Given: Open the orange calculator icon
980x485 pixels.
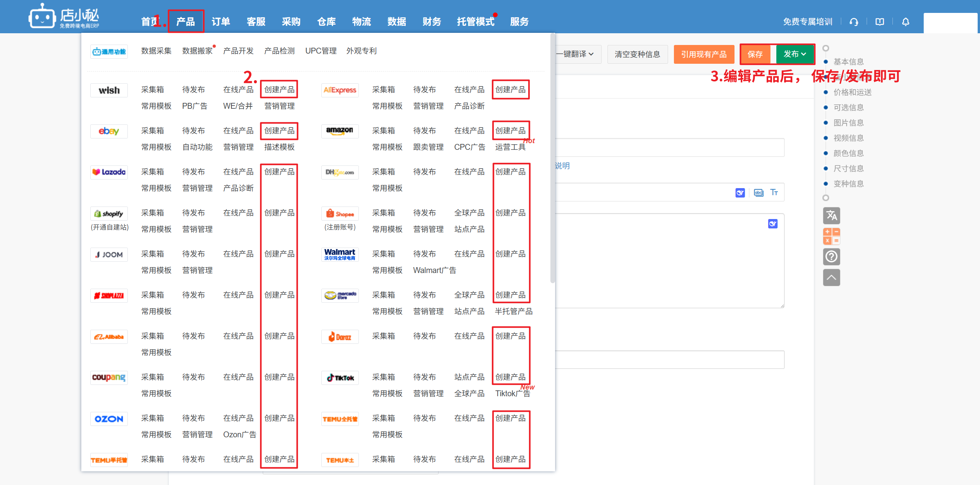Looking at the screenshot, I should click(x=831, y=236).
